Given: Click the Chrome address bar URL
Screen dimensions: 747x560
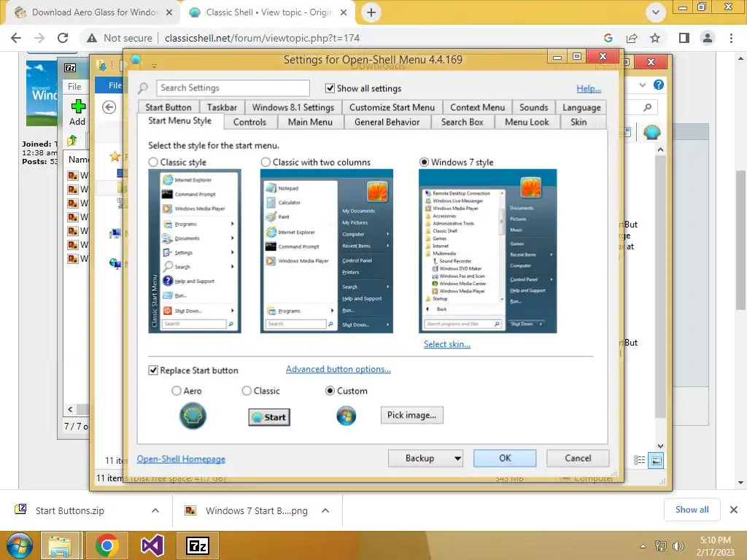Looking at the screenshot, I should click(x=262, y=38).
